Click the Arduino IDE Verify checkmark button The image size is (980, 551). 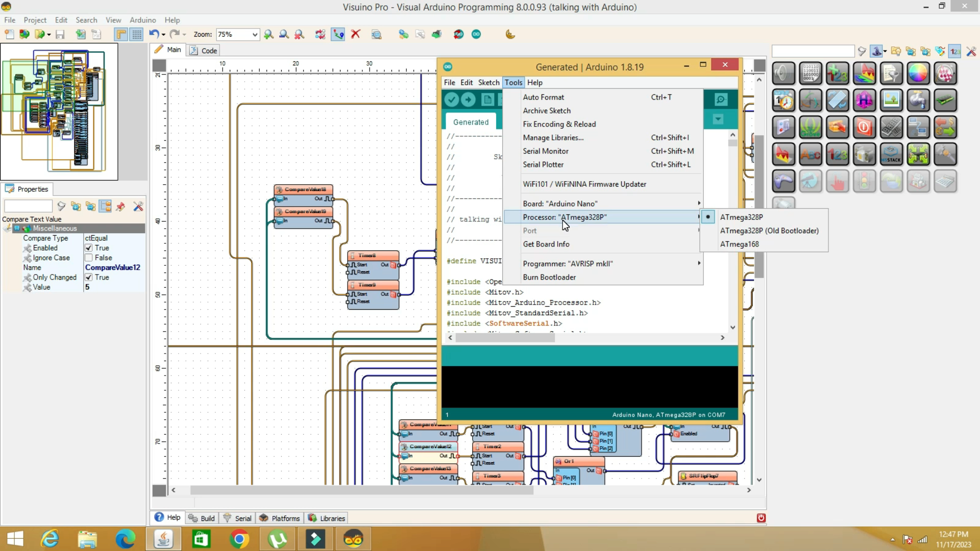click(x=451, y=99)
